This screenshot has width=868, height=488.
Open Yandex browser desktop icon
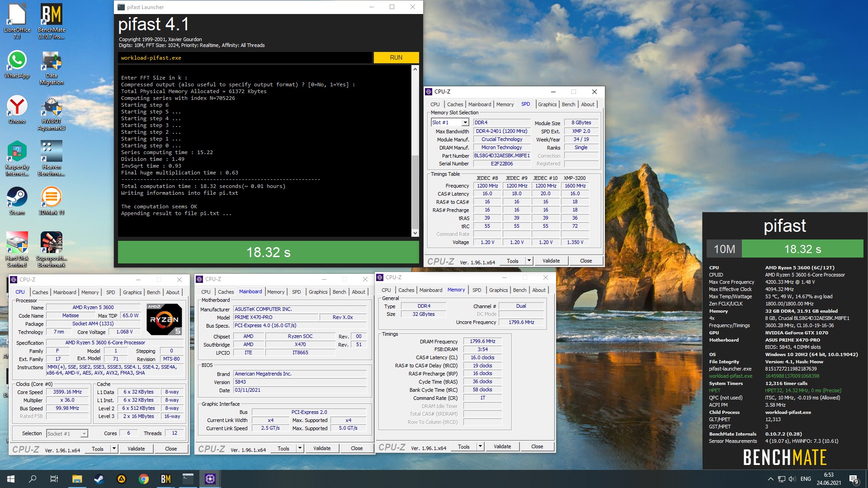click(x=17, y=110)
